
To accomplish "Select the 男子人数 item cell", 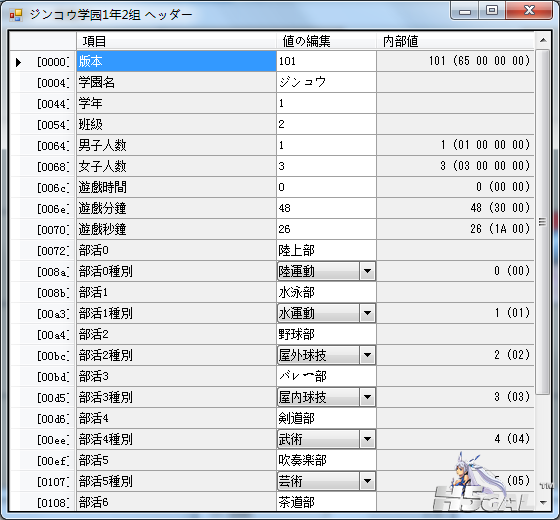I will tap(176, 145).
